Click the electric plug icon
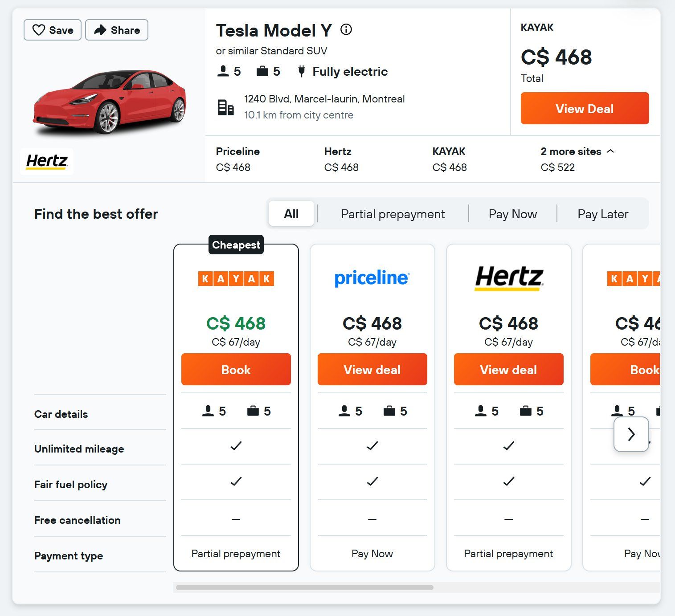The width and height of the screenshot is (675, 616). coord(302,71)
